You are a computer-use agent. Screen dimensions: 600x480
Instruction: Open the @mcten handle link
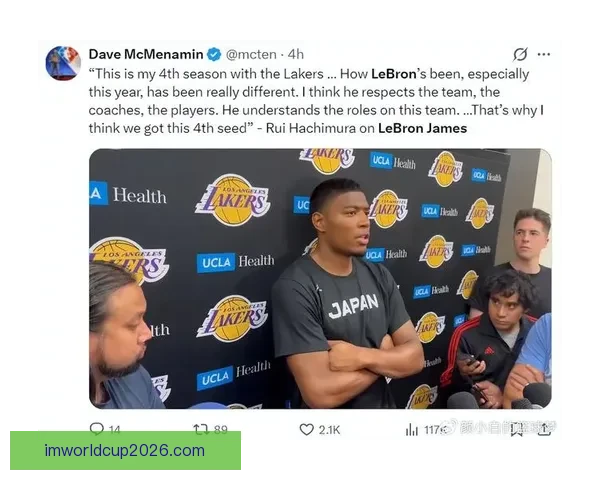tap(251, 54)
